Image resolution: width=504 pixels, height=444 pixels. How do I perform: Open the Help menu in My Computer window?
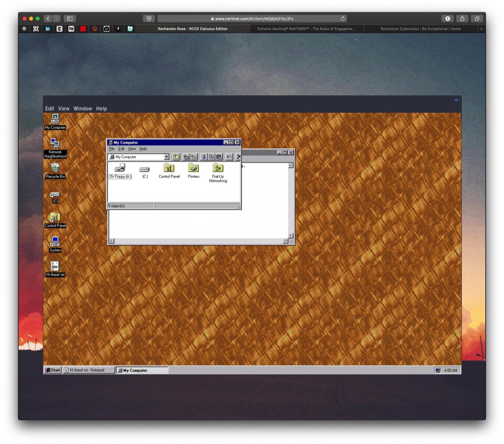pos(143,149)
